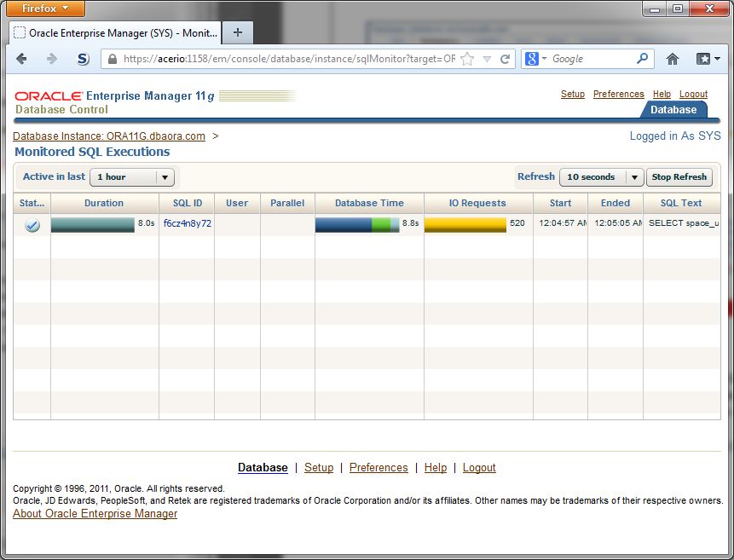Click the 8.0s duration progress bar

click(93, 225)
